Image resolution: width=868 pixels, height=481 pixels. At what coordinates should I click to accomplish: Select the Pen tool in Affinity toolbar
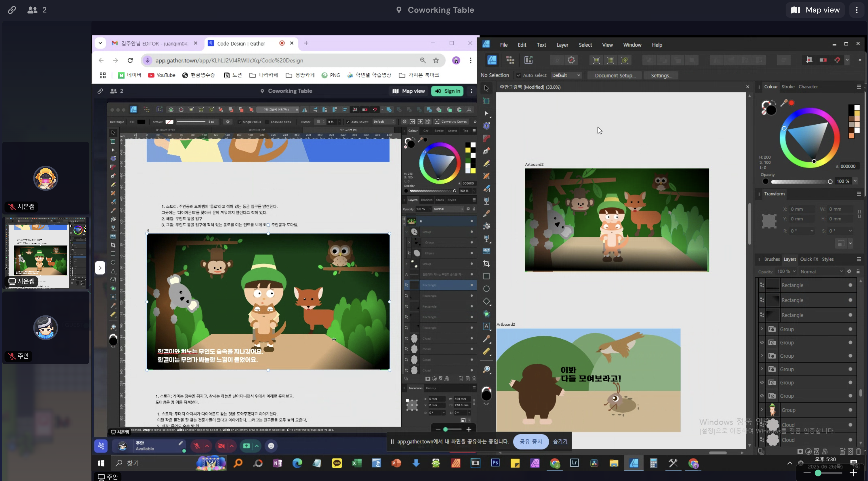tap(486, 151)
